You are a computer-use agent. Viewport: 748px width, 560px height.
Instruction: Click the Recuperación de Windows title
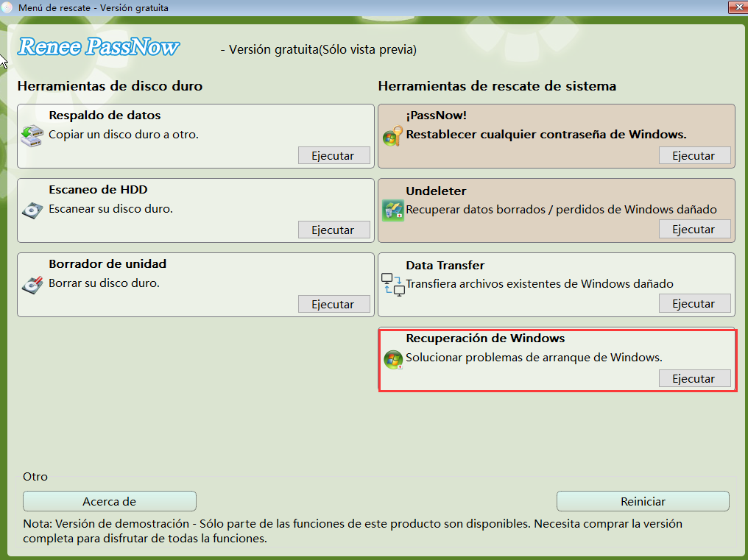coord(485,339)
